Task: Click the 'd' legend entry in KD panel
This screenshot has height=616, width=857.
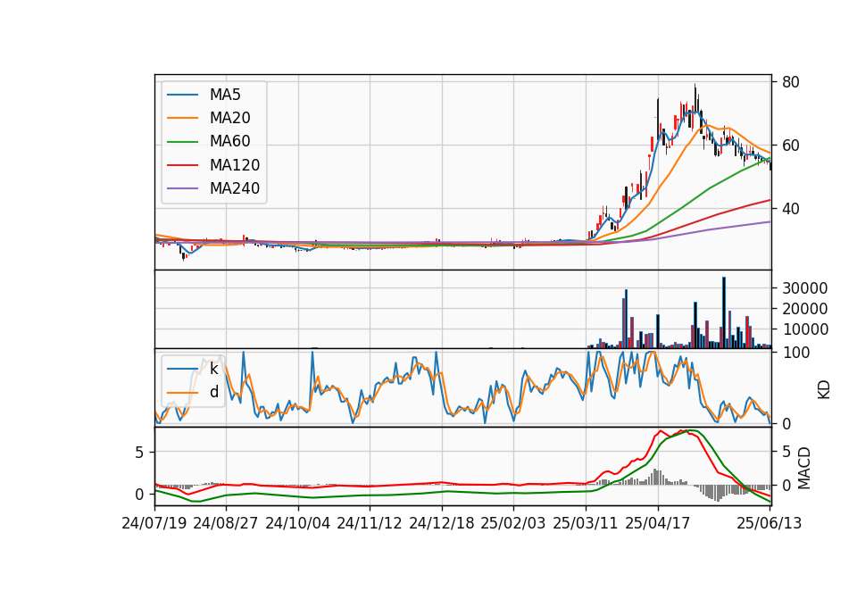Action: 213,393
